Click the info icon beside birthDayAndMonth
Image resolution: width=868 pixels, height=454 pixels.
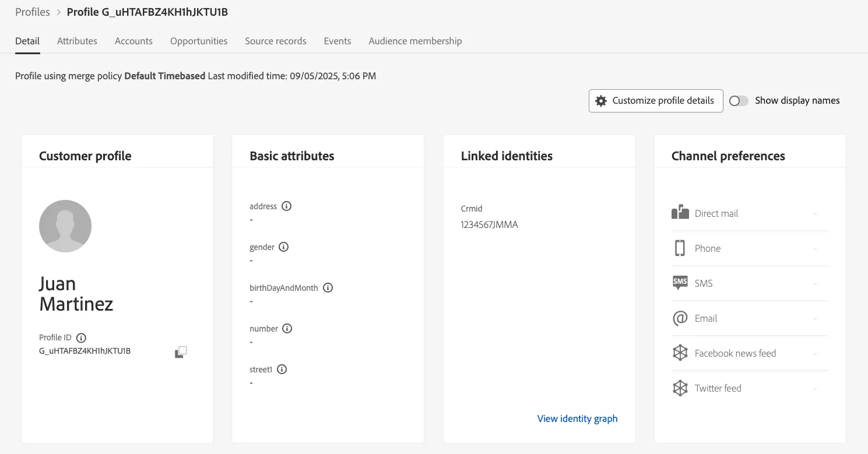click(x=328, y=288)
